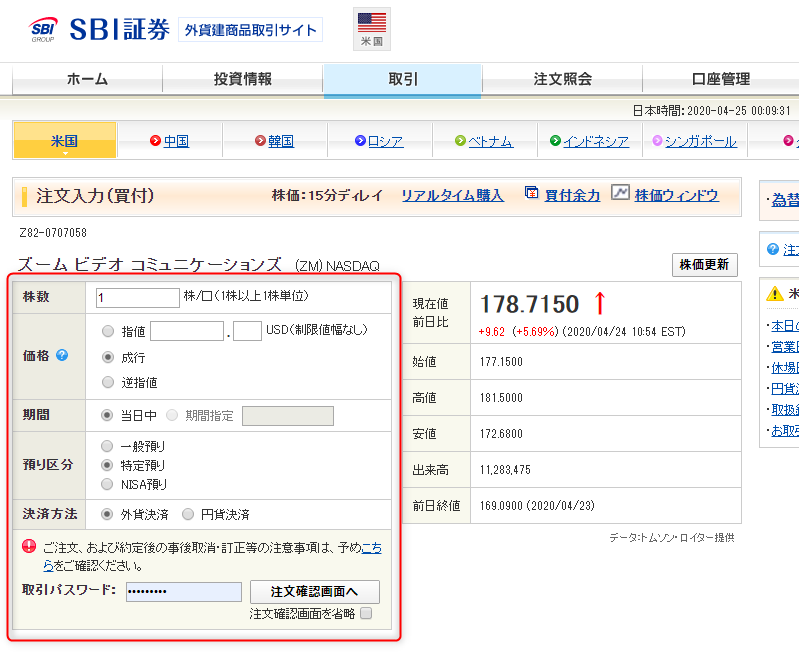799x667 pixels.
Task: Click the 注文確認画面へ button
Action: point(314,592)
